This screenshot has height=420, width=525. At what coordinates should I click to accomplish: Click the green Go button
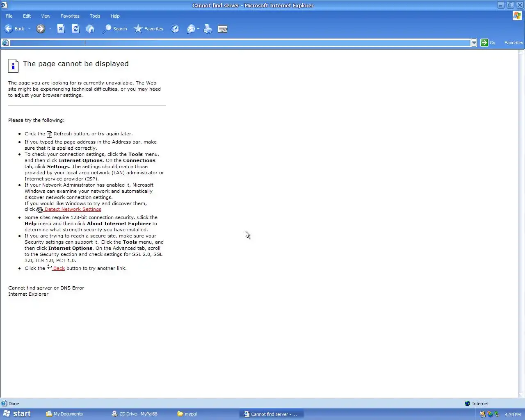[x=488, y=43]
